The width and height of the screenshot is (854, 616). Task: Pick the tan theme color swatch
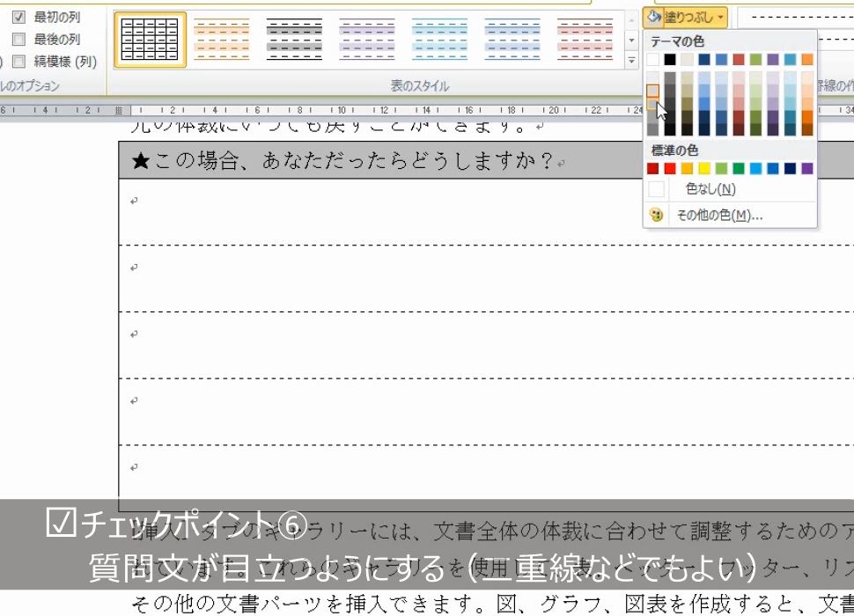688,59
